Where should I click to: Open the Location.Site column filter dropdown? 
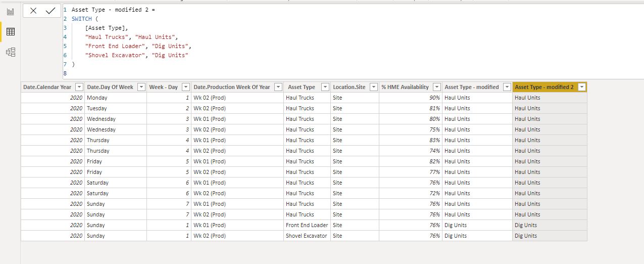tap(374, 87)
